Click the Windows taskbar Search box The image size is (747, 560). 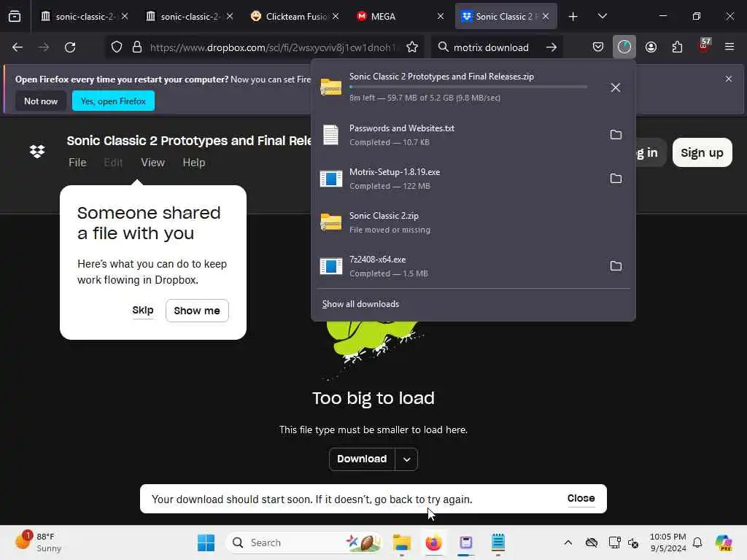pos(304,542)
